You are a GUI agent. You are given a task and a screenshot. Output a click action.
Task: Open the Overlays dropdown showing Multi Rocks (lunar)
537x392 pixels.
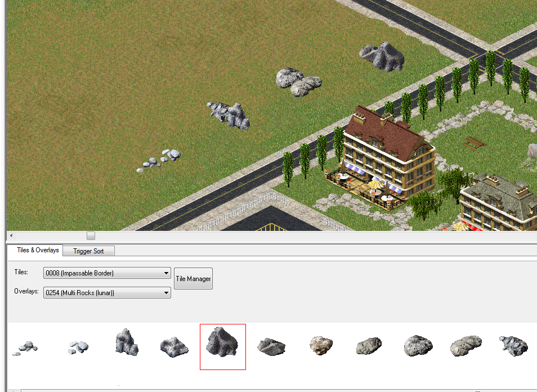coord(107,293)
